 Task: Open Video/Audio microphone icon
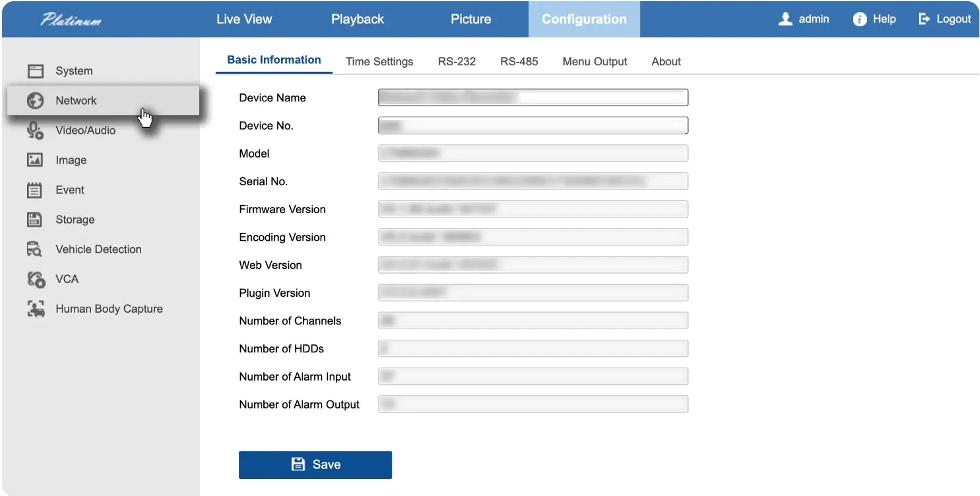tap(35, 130)
